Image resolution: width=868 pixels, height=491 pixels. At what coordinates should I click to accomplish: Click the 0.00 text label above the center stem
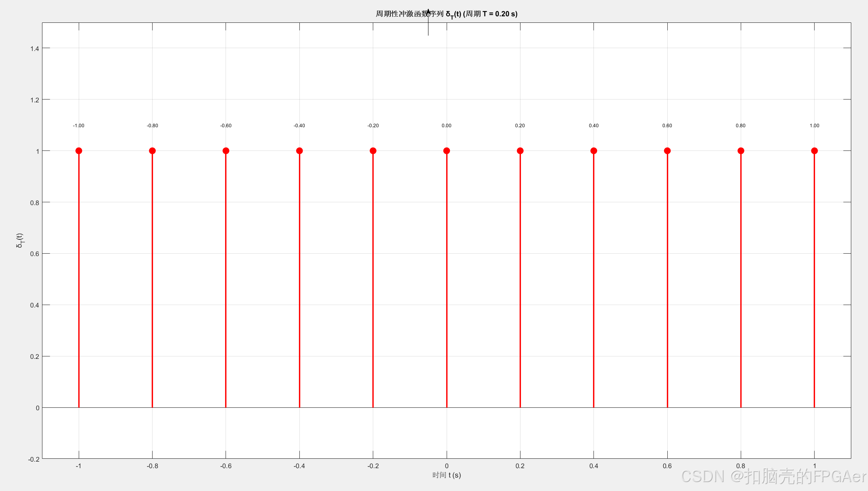[447, 126]
